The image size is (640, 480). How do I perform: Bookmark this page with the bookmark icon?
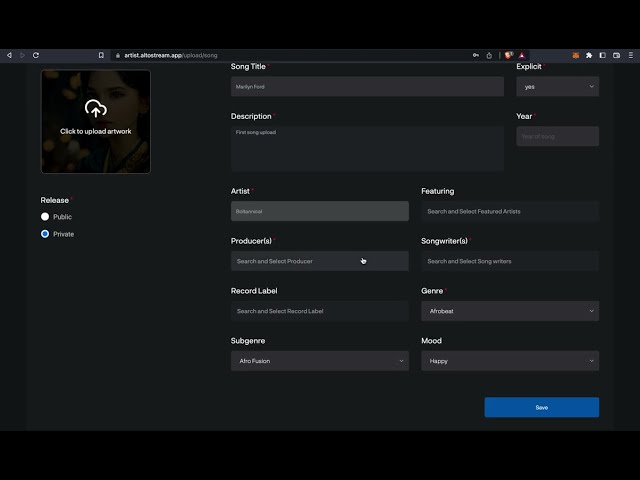pos(101,55)
